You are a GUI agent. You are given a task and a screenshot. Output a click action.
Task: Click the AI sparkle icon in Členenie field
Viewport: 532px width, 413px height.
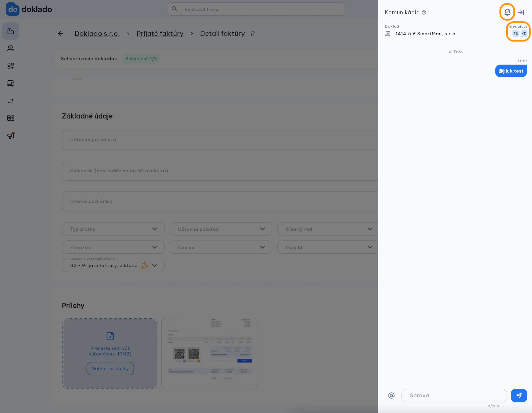click(144, 265)
